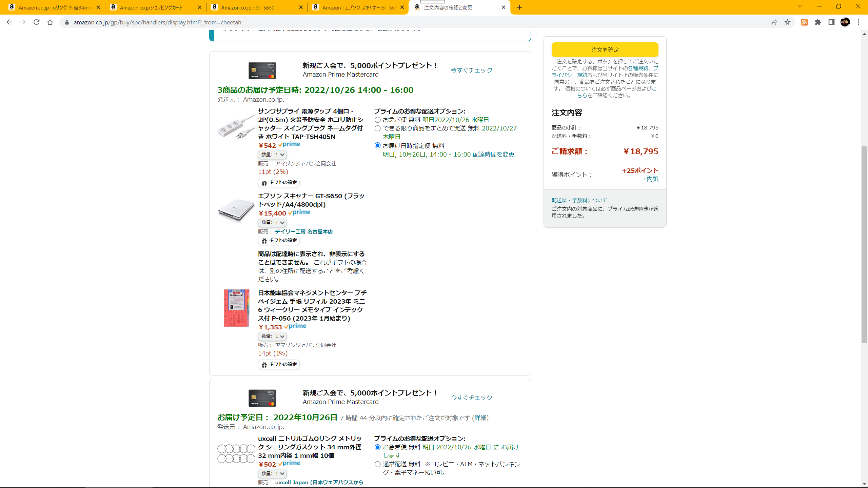Open quantity dropdown for uxcell Oリング
This screenshot has height=488, width=868.
click(x=272, y=473)
